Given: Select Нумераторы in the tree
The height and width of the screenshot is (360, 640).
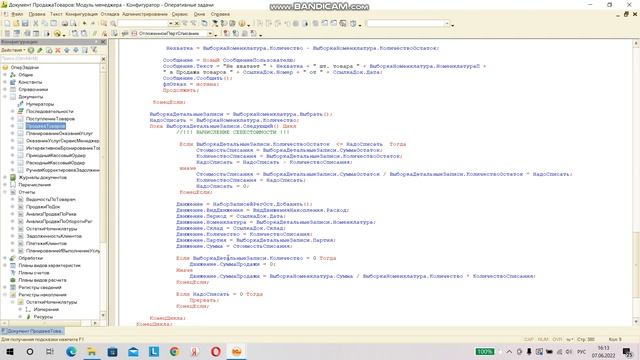Looking at the screenshot, I should [x=40, y=104].
